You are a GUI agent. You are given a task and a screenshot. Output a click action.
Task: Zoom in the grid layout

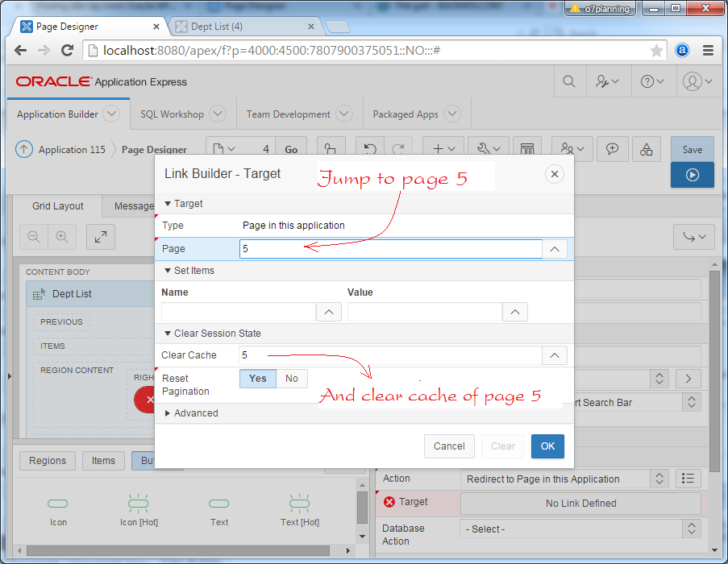point(62,237)
